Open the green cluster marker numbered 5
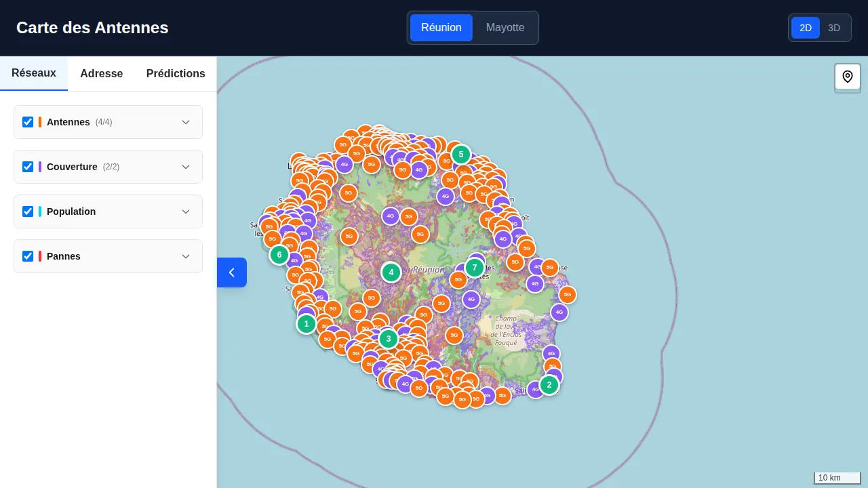Screen dimensions: 868x488 pyautogui.click(x=460, y=155)
